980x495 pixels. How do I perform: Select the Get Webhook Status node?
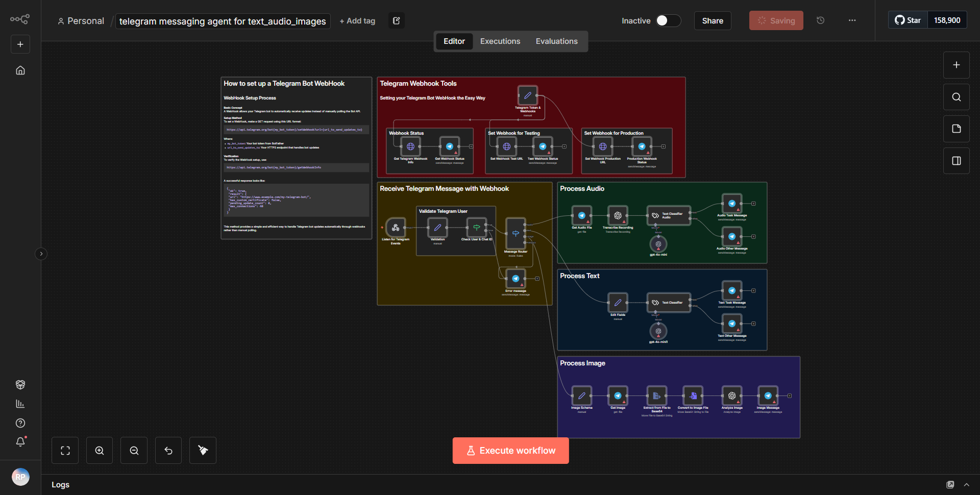pyautogui.click(x=450, y=146)
